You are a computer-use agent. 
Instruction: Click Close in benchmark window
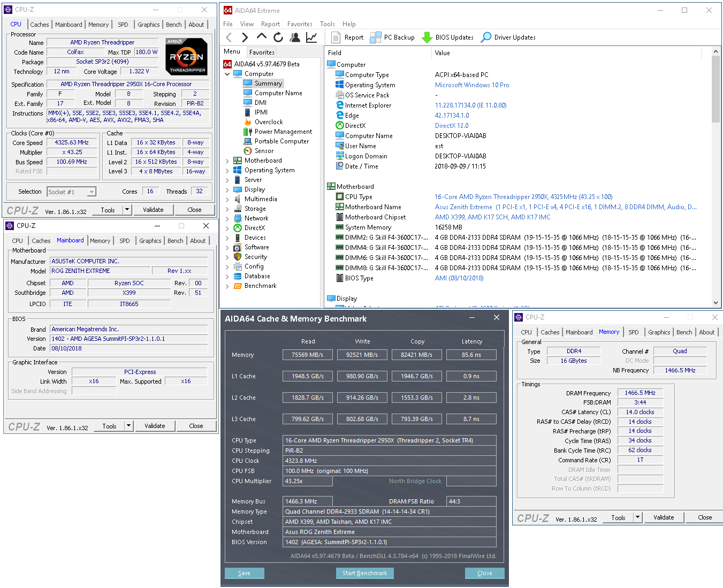pos(485,573)
